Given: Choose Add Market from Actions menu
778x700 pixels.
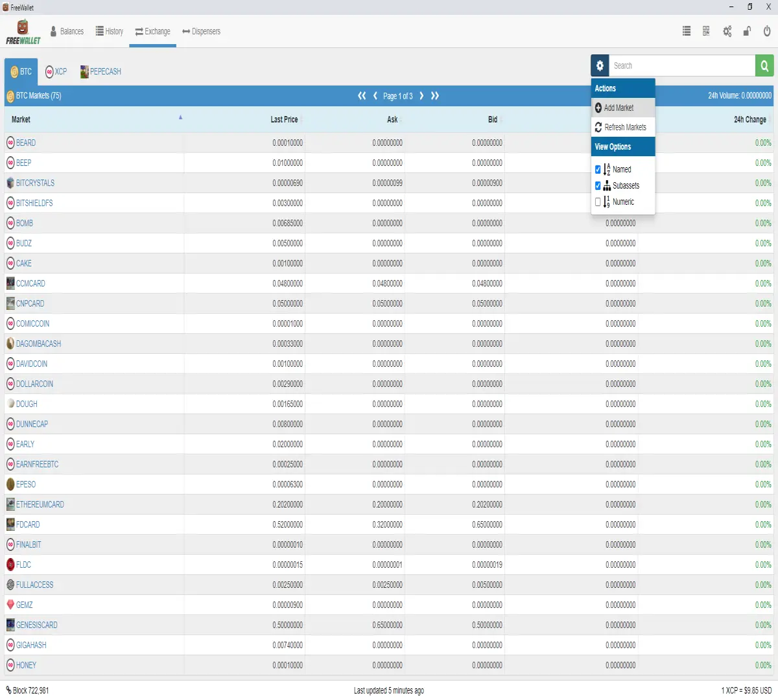Looking at the screenshot, I should click(623, 108).
